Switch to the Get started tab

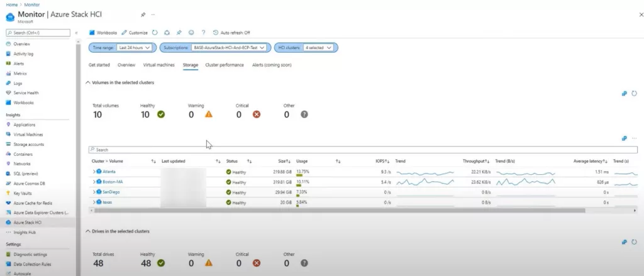(99, 65)
